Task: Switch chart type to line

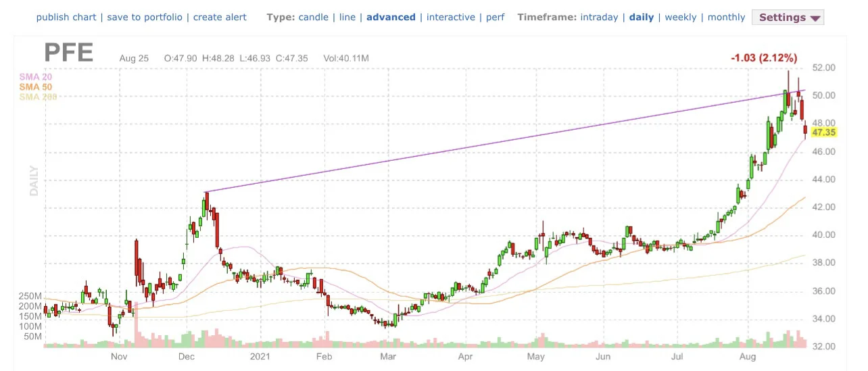Action: [x=347, y=18]
